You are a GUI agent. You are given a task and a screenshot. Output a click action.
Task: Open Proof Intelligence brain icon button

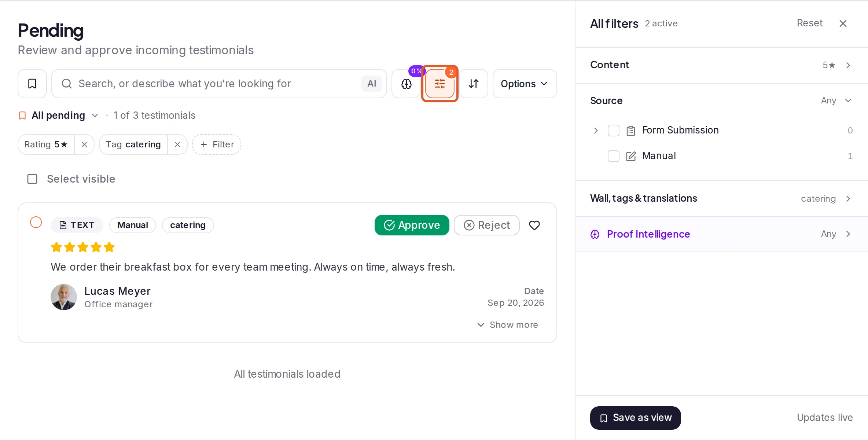coord(406,84)
